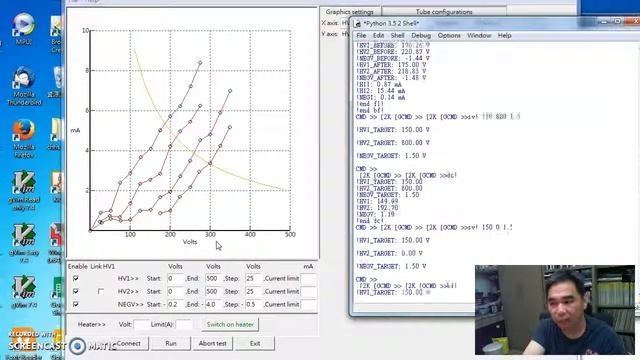Open the Edit menu in Python Shell
This screenshot has height=360, width=640.
pos(378,36)
